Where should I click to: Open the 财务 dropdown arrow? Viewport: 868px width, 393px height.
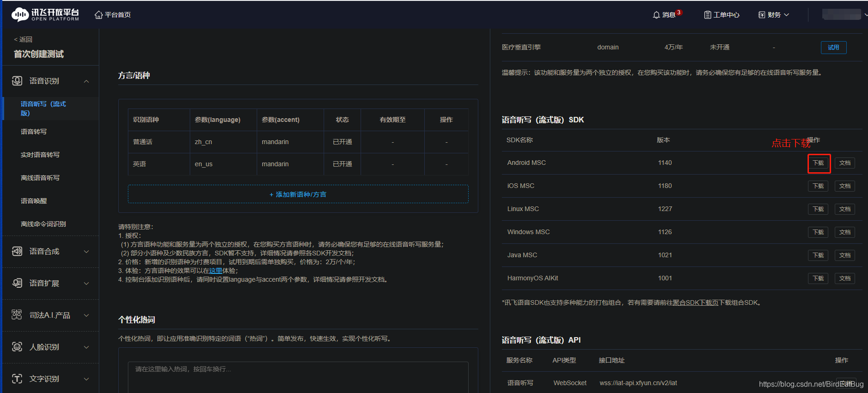[786, 15]
